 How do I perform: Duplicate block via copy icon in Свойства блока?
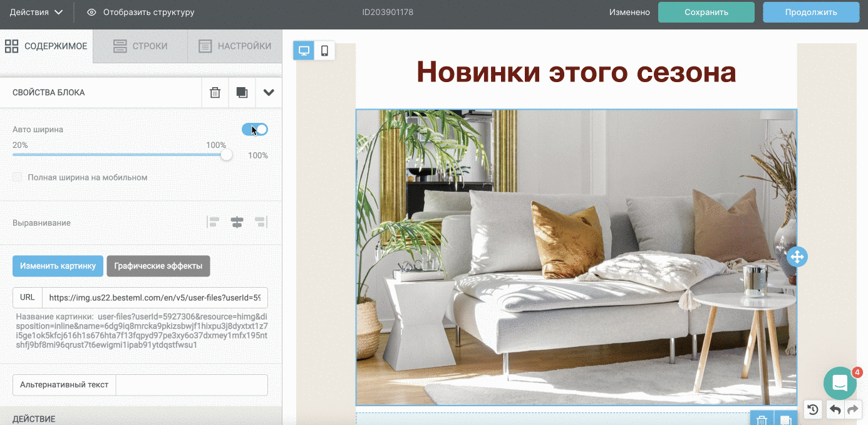point(242,92)
